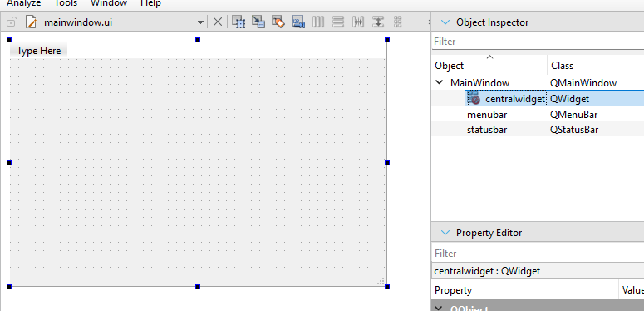Show more toolbar items via overflow arrow

(430, 22)
